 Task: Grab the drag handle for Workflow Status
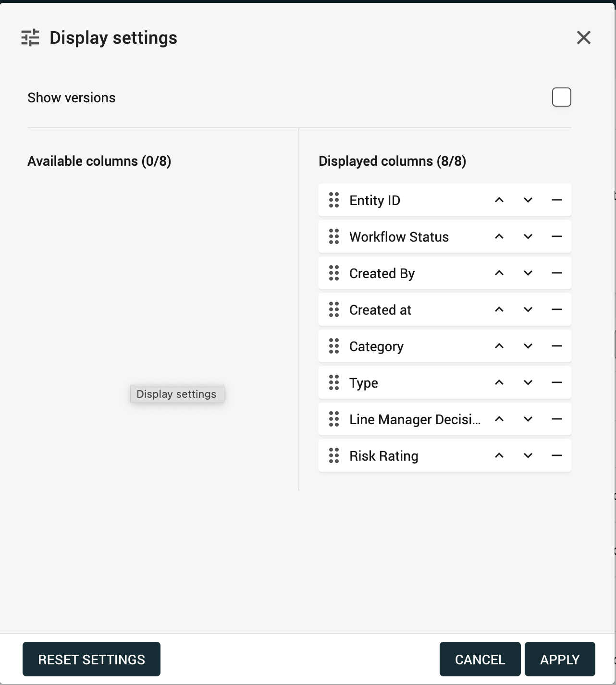click(334, 236)
